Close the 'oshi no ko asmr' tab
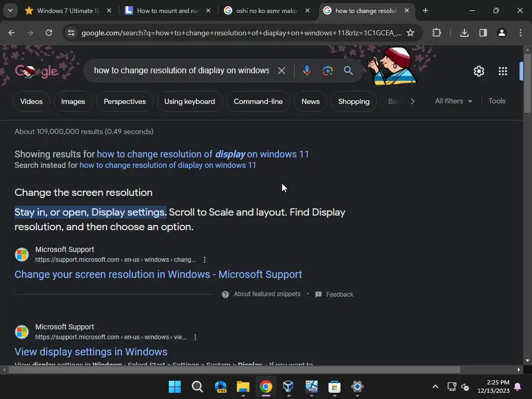This screenshot has height=399, width=532. click(x=308, y=10)
